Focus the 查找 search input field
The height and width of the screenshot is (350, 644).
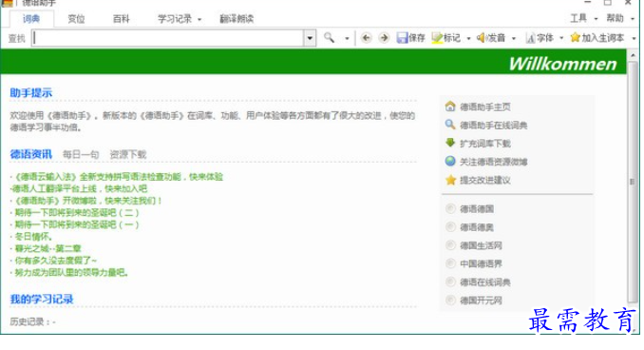point(168,38)
